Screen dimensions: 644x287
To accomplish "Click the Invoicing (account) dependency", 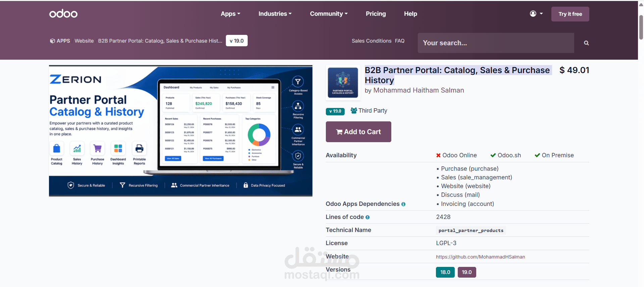I will (467, 204).
